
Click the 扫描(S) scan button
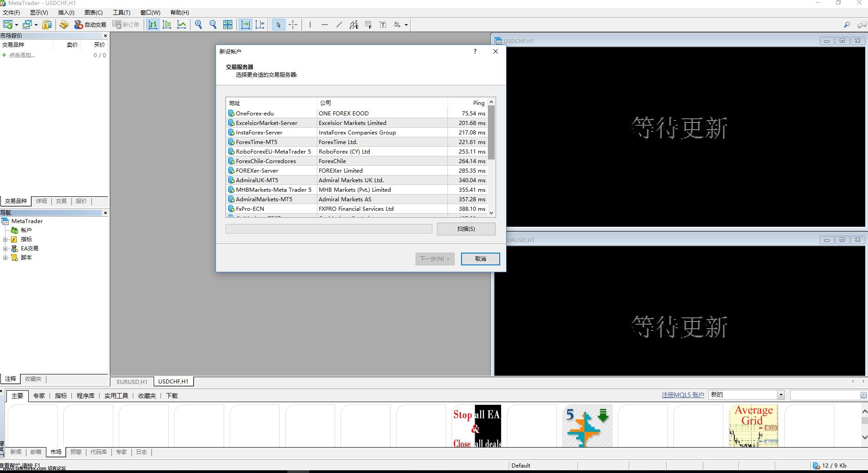pyautogui.click(x=466, y=229)
